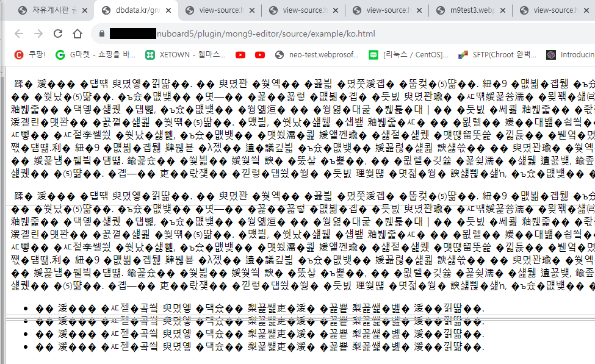Click the globe favicon on 자유게시판 tab
The image size is (595, 364).
coord(23,10)
